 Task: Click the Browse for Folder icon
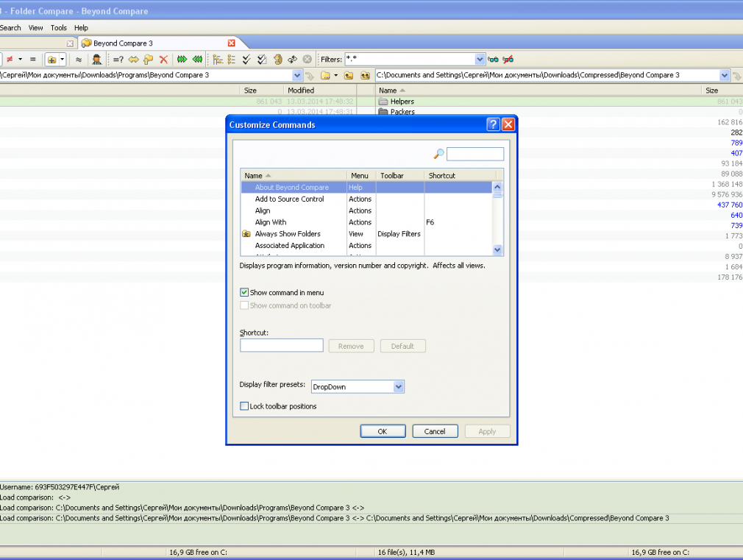coord(326,75)
